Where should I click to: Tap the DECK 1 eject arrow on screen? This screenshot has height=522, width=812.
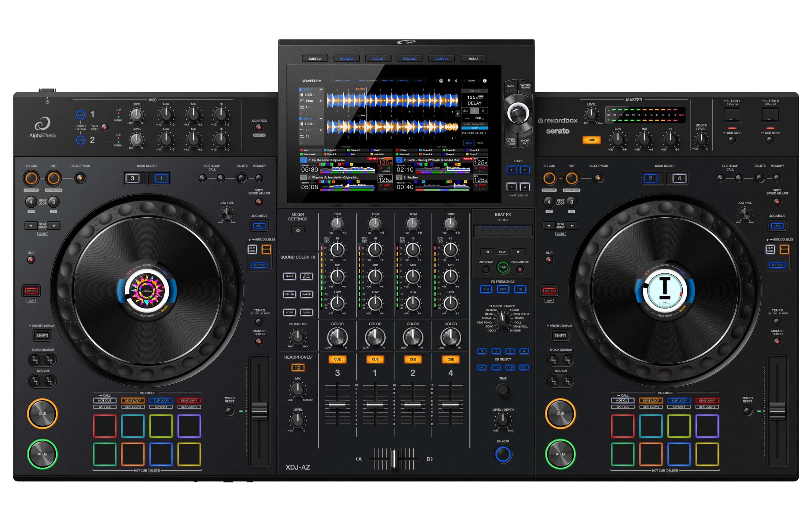pos(321,89)
